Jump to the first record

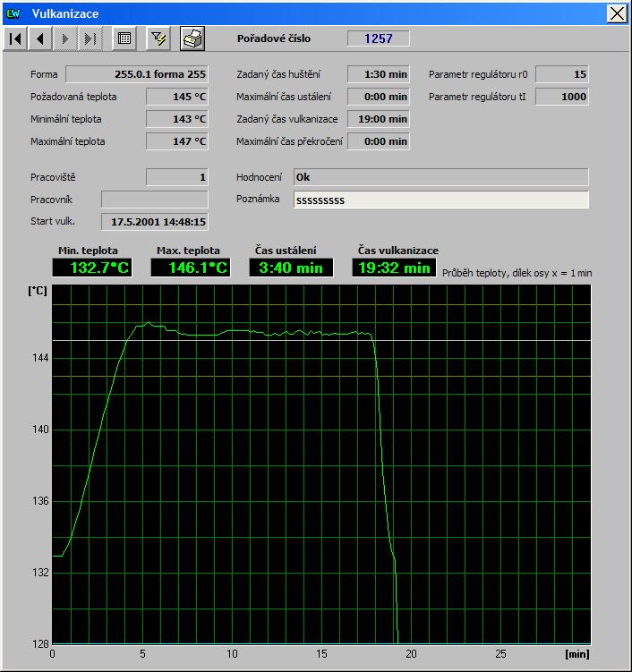pos(16,38)
